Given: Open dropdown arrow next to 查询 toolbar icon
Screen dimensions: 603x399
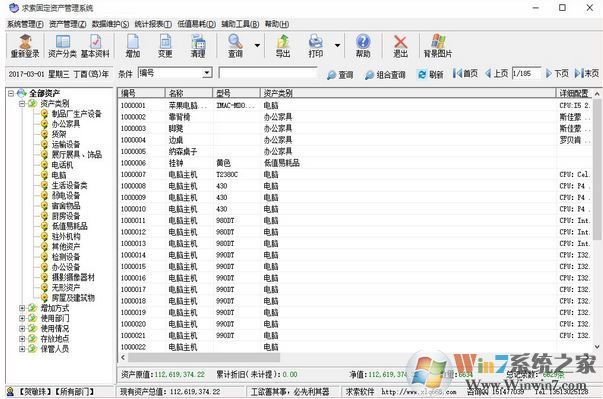Looking at the screenshot, I should [x=257, y=45].
